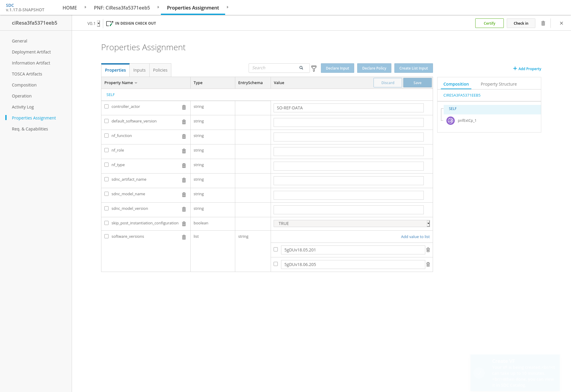571x392 pixels.
Task: Check the box beside 5gDUv18.06.205
Action: 276,264
